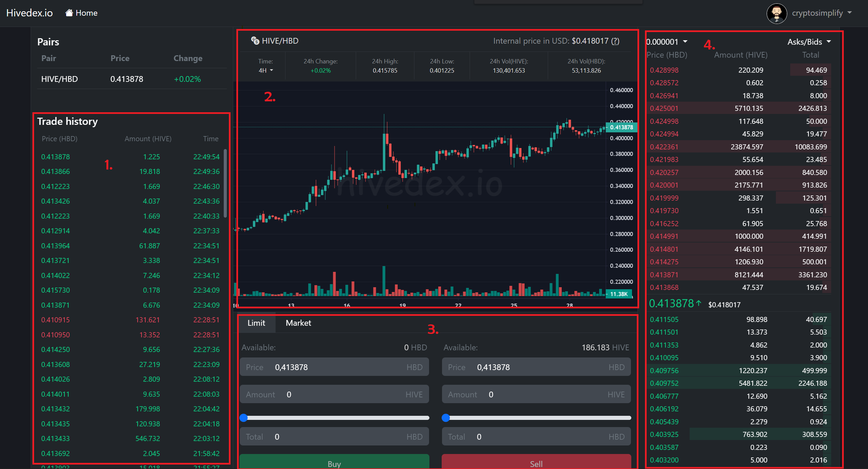The height and width of the screenshot is (469, 868).
Task: Select bid price 0.411505
Action: pos(664,320)
